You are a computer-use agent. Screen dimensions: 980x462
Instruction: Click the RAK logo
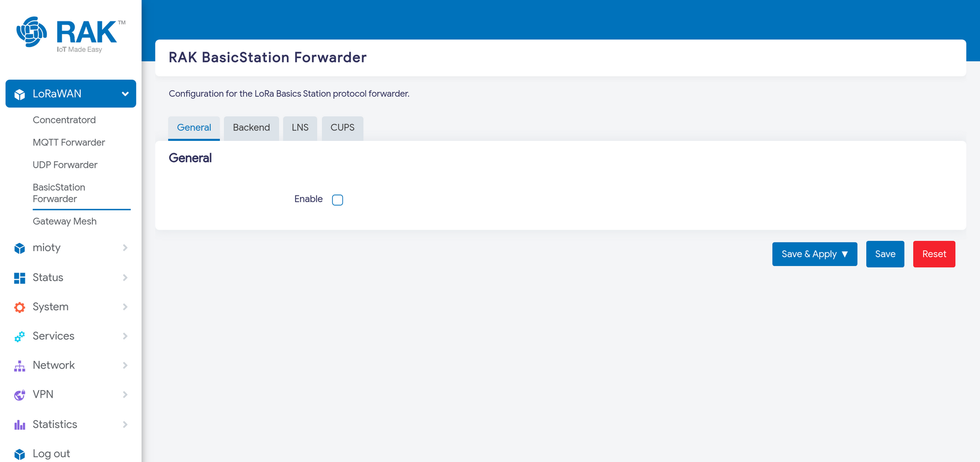(x=70, y=35)
